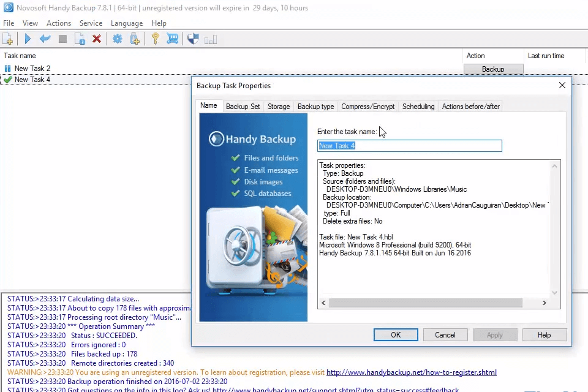Delete the selected task

coord(98,39)
